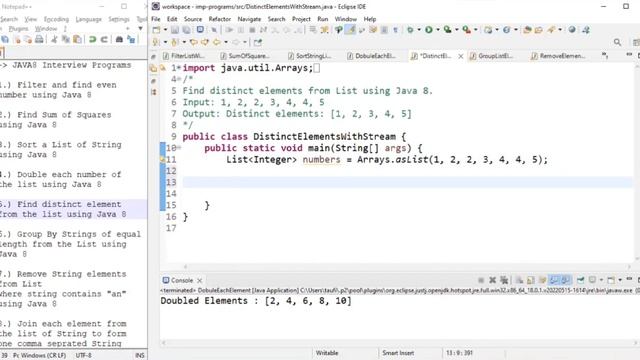Show the hidden editor tabs list
This screenshot has width=640, height=360.
pos(605,56)
